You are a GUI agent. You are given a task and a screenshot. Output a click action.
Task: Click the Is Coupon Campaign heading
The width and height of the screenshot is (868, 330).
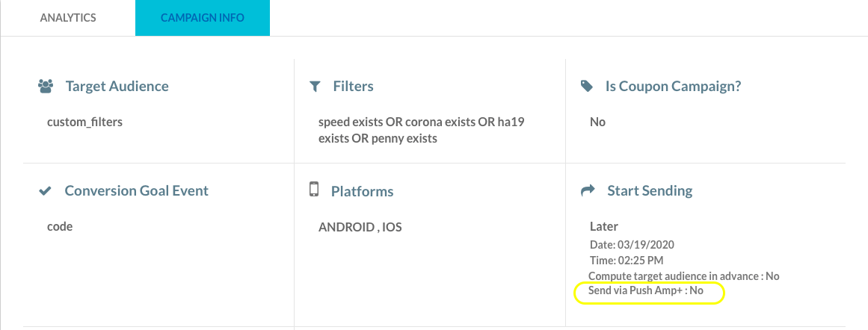tap(673, 86)
